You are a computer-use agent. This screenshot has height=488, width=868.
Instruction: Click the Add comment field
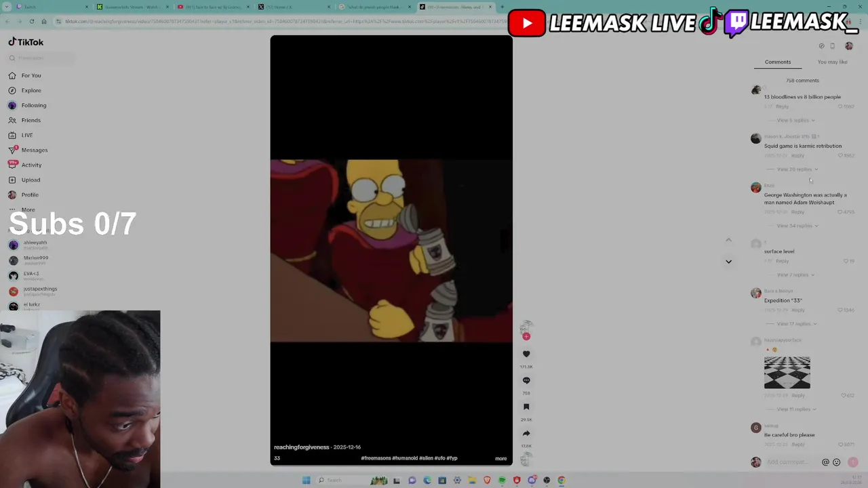(792, 462)
